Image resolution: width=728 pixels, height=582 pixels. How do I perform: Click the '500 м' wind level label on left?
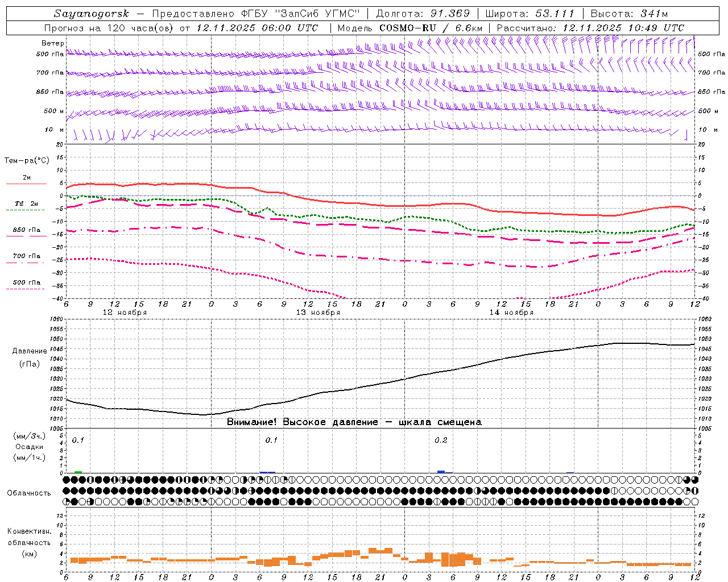(54, 111)
